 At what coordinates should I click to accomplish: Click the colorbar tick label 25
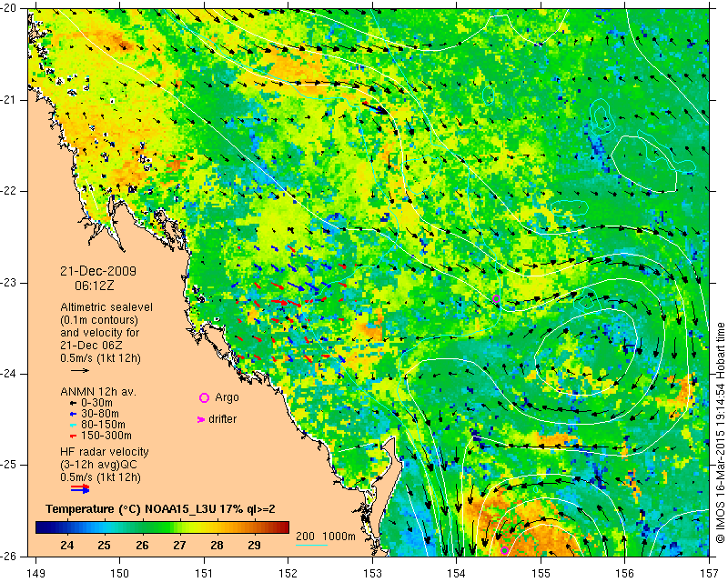[x=105, y=545]
